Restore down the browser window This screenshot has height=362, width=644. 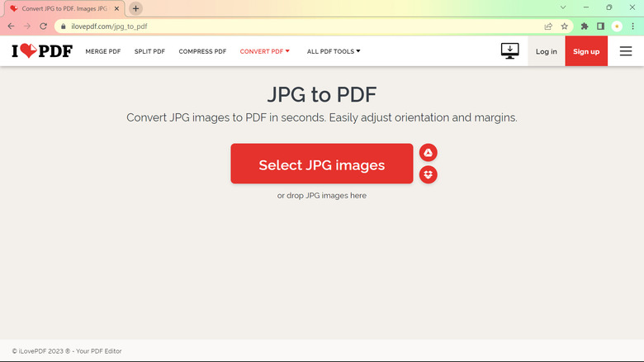pos(609,7)
